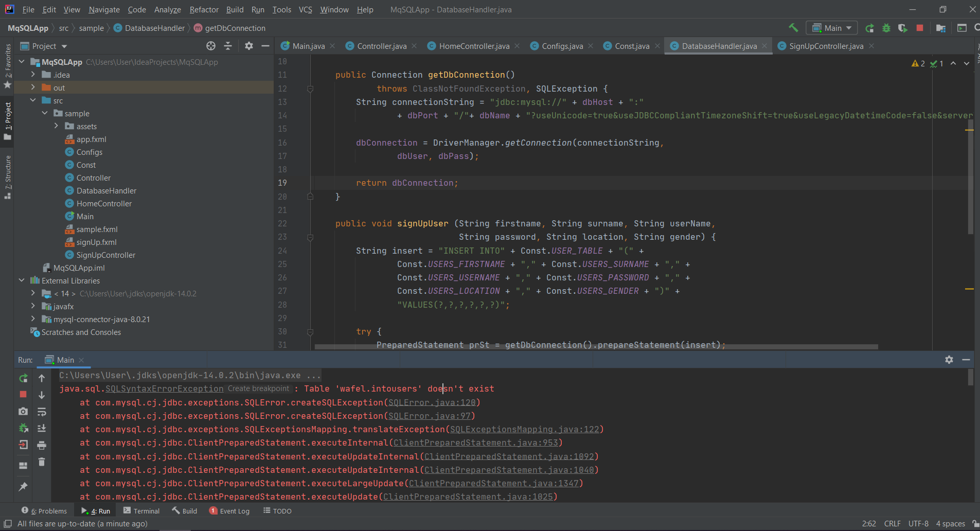The height and width of the screenshot is (531, 980).
Task: Close DatabaseHandler.java tab
Action: [764, 46]
